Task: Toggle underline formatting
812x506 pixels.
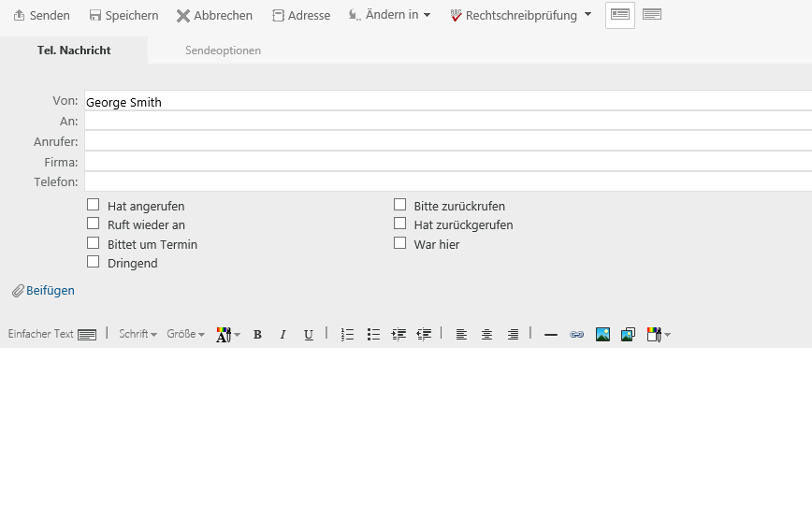Action: [x=309, y=335]
